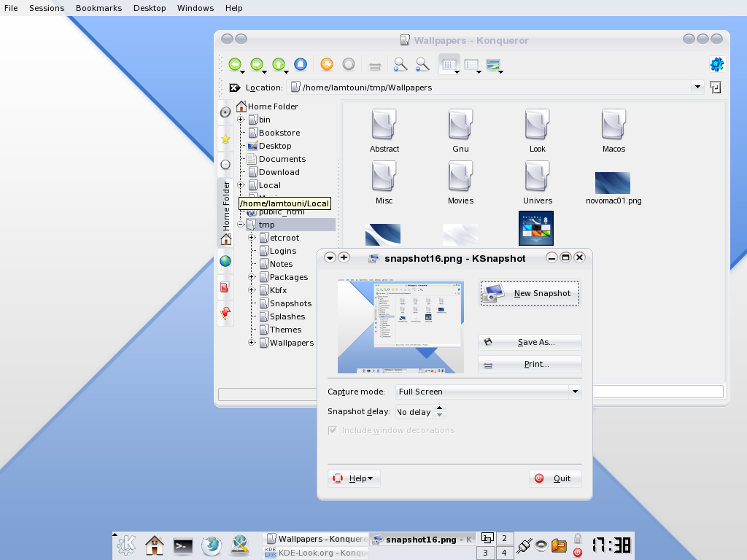Open the Help menu in top bar
Viewport: 747px width, 560px height.
tap(234, 8)
